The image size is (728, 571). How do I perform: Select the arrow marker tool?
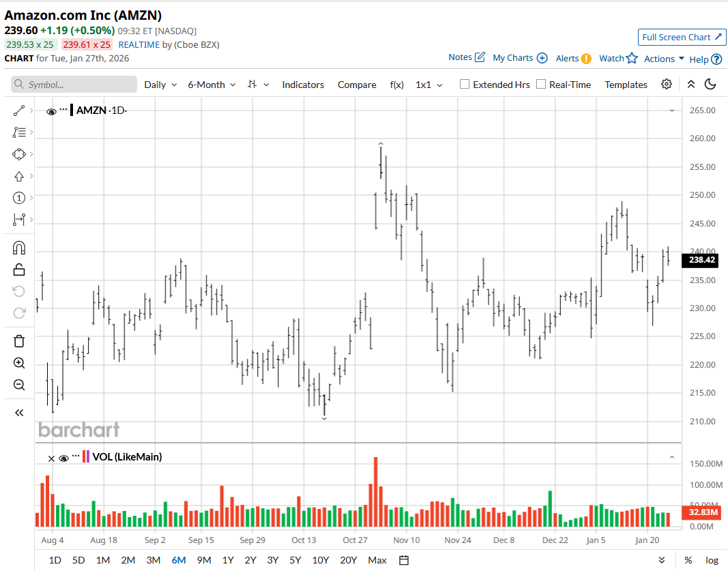[x=19, y=177]
